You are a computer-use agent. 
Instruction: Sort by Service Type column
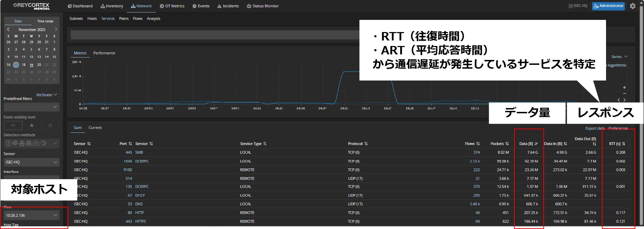click(x=265, y=144)
